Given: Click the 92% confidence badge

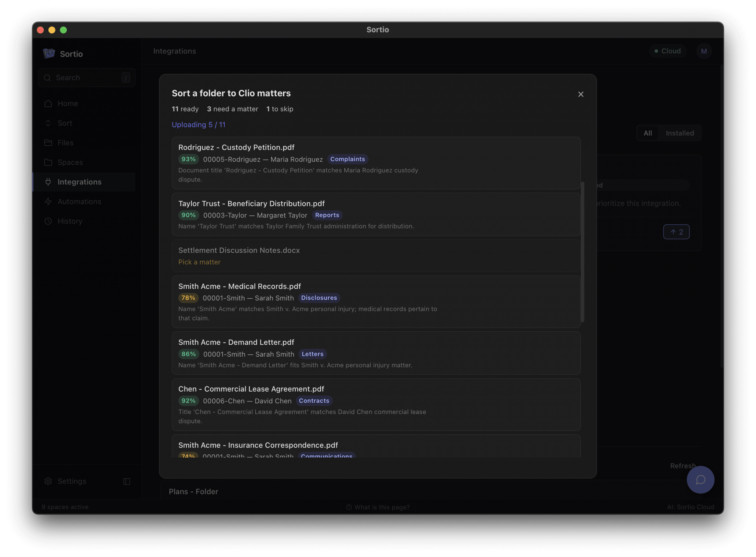Looking at the screenshot, I should (x=188, y=401).
